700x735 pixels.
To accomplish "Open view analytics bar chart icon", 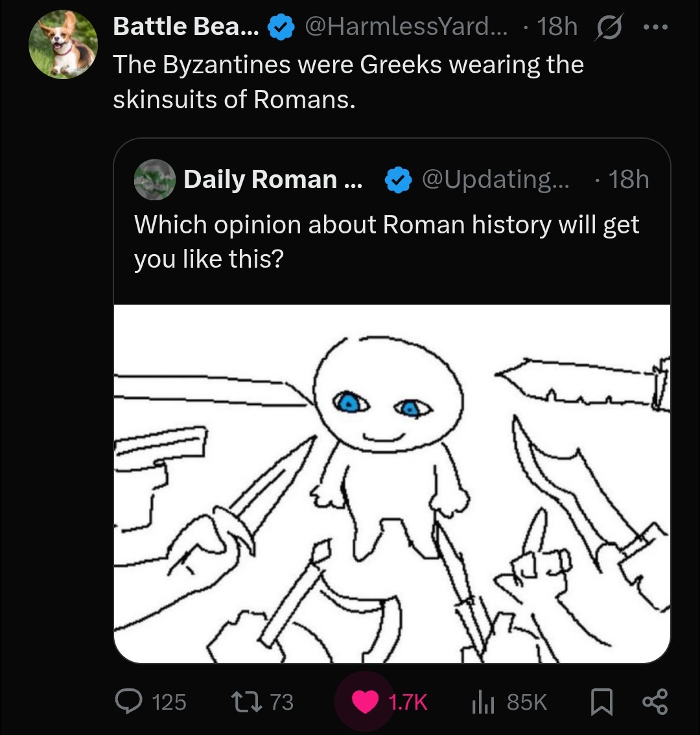I will [483, 702].
